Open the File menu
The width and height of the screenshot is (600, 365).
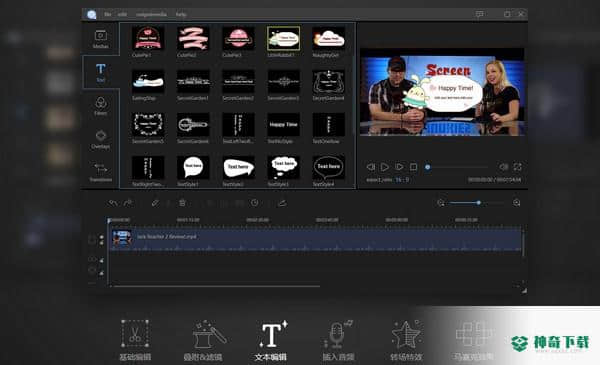coord(108,14)
